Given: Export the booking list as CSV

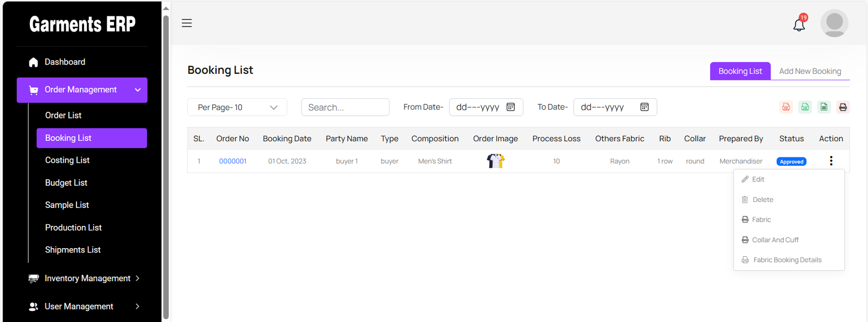Looking at the screenshot, I should click(x=805, y=107).
